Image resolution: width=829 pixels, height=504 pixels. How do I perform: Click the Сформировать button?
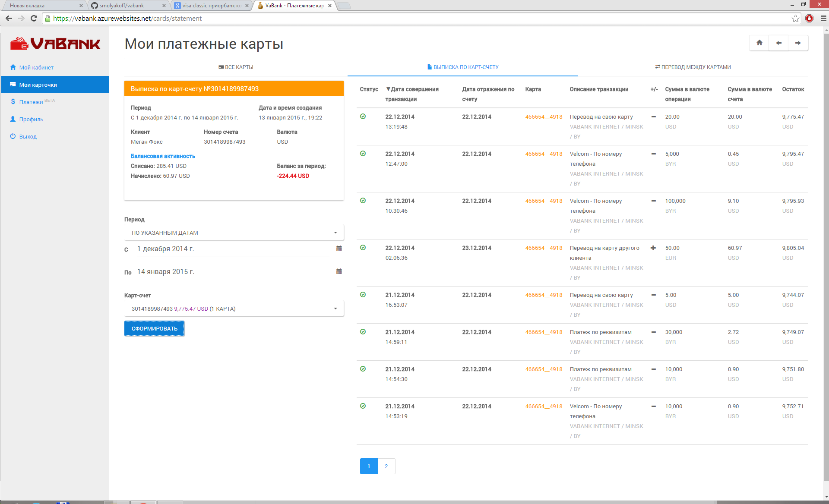tap(154, 328)
